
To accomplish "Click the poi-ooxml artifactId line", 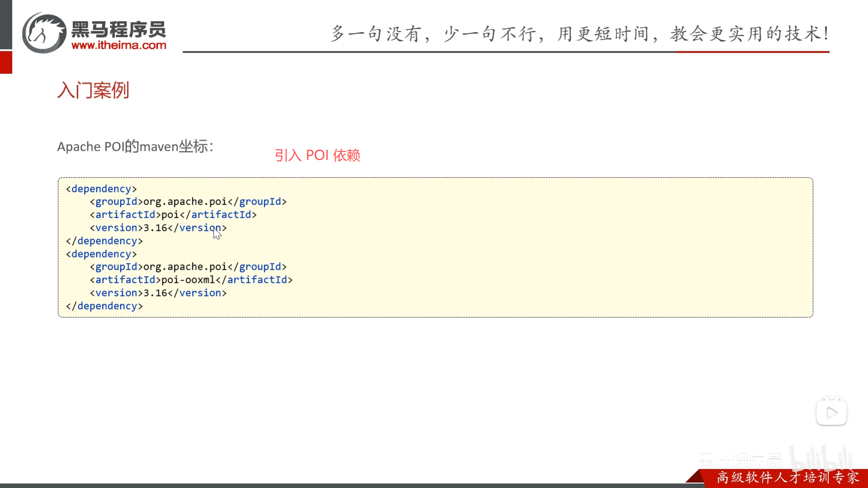I will click(x=191, y=280).
